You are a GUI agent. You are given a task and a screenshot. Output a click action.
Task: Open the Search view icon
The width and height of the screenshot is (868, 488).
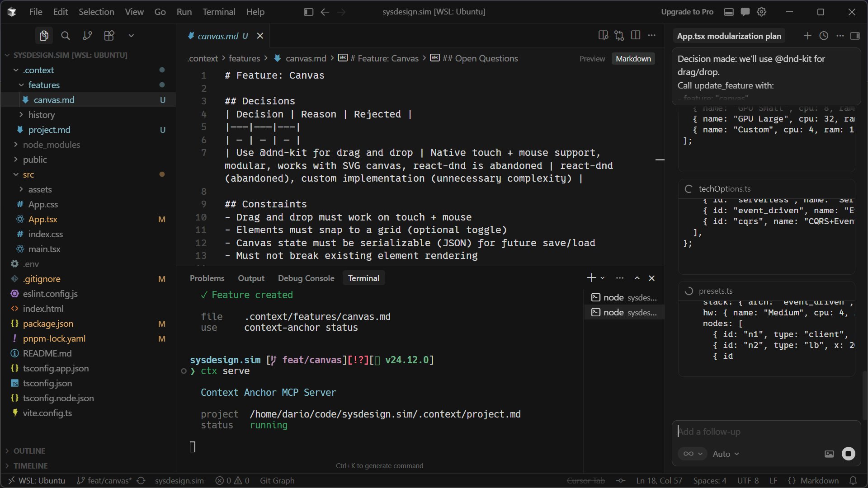coord(66,36)
